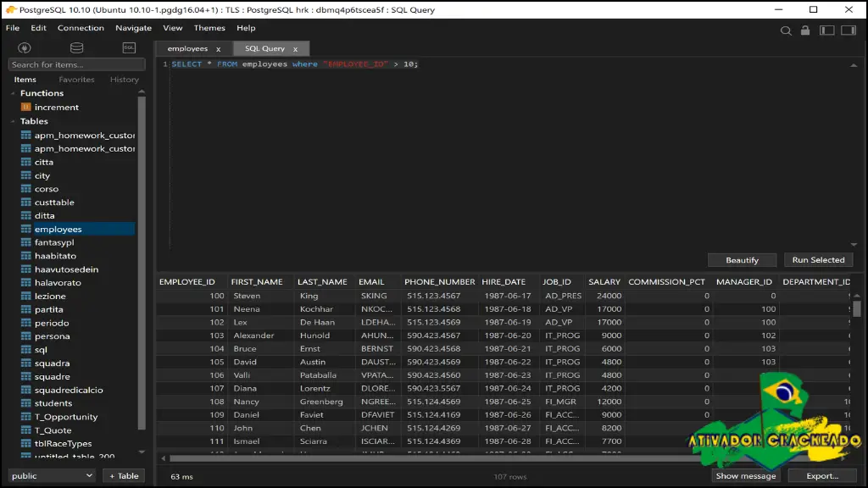Viewport: 868px width, 488px height.
Task: Select the Greenberg last name cell
Action: pos(325,402)
